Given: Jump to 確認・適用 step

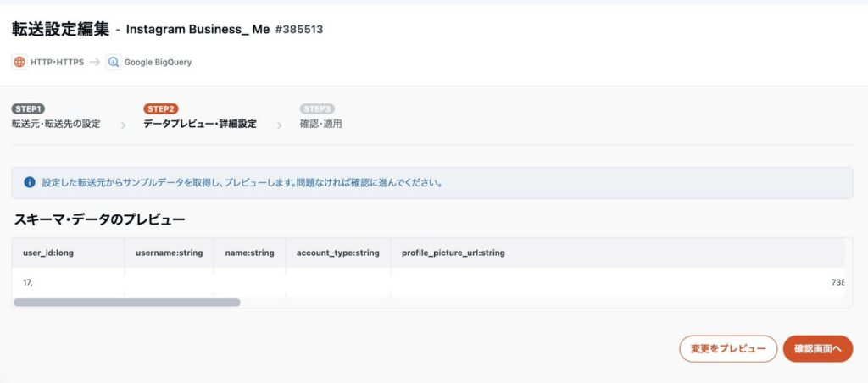Looking at the screenshot, I should 321,124.
